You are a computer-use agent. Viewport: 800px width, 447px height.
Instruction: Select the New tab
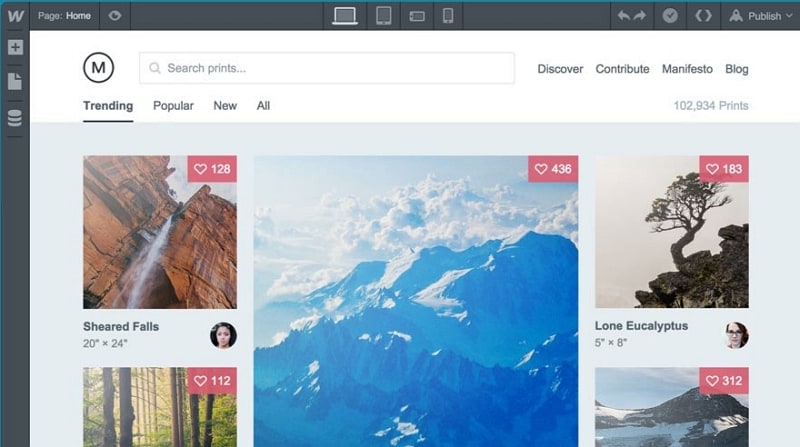point(225,106)
